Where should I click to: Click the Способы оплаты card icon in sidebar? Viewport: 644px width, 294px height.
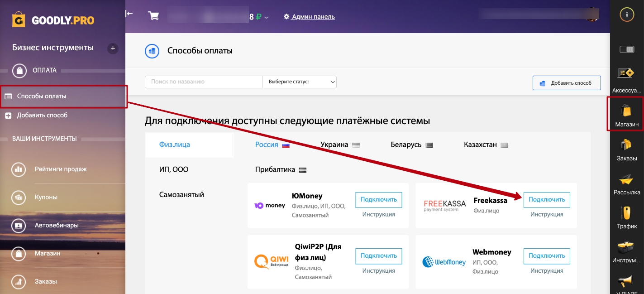pos(8,96)
